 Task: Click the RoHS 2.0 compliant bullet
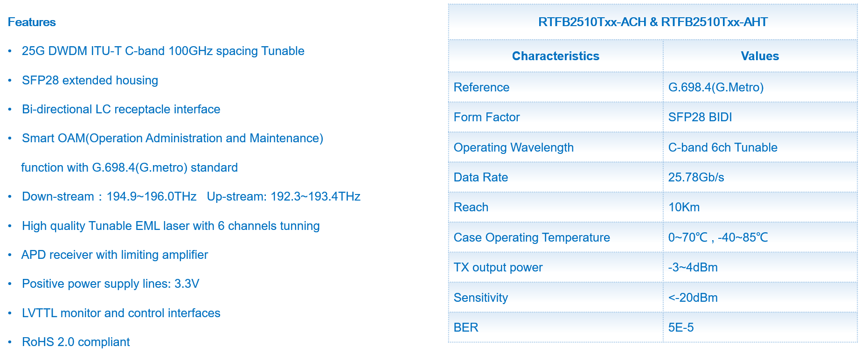point(76,342)
